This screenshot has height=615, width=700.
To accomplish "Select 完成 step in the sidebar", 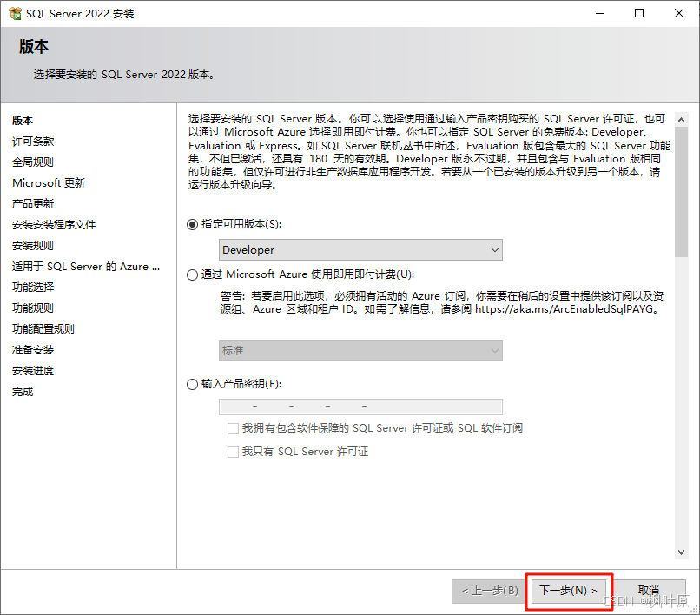I will (x=23, y=392).
